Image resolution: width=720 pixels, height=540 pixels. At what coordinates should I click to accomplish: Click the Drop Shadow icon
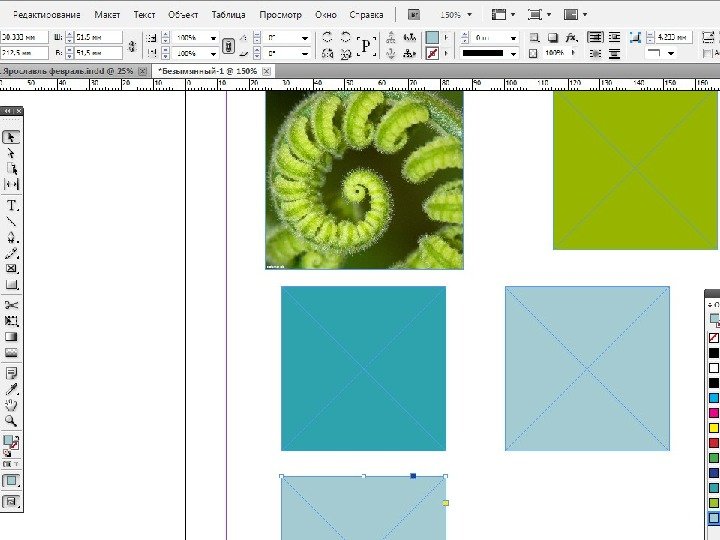pyautogui.click(x=553, y=37)
